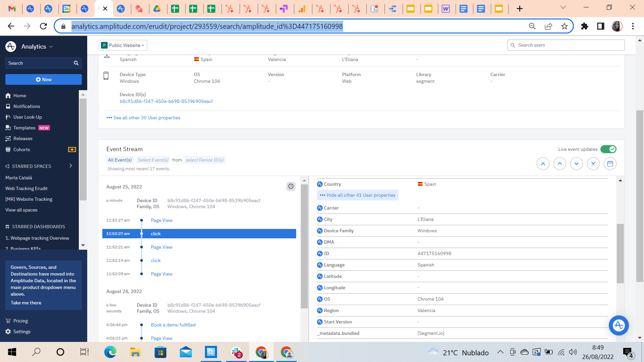Screen dimensions: 644x362
Task: Click the event stream vertical scrollbar
Action: coord(304,246)
